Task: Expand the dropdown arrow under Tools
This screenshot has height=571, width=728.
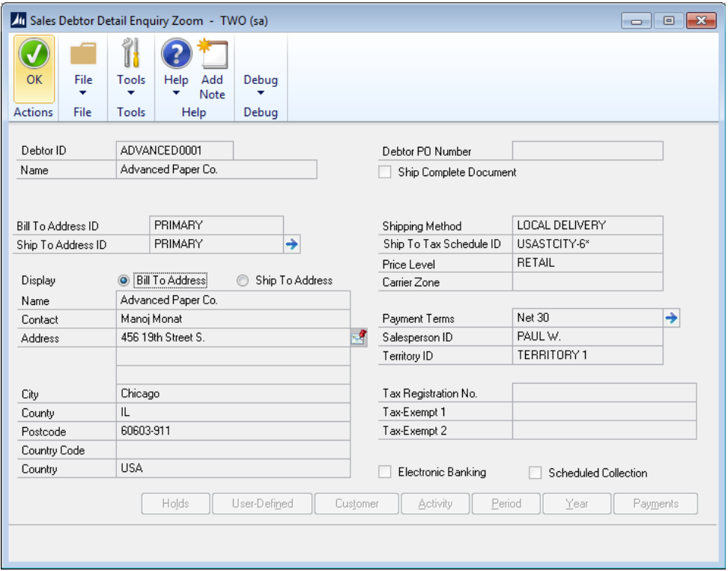Action: click(130, 94)
